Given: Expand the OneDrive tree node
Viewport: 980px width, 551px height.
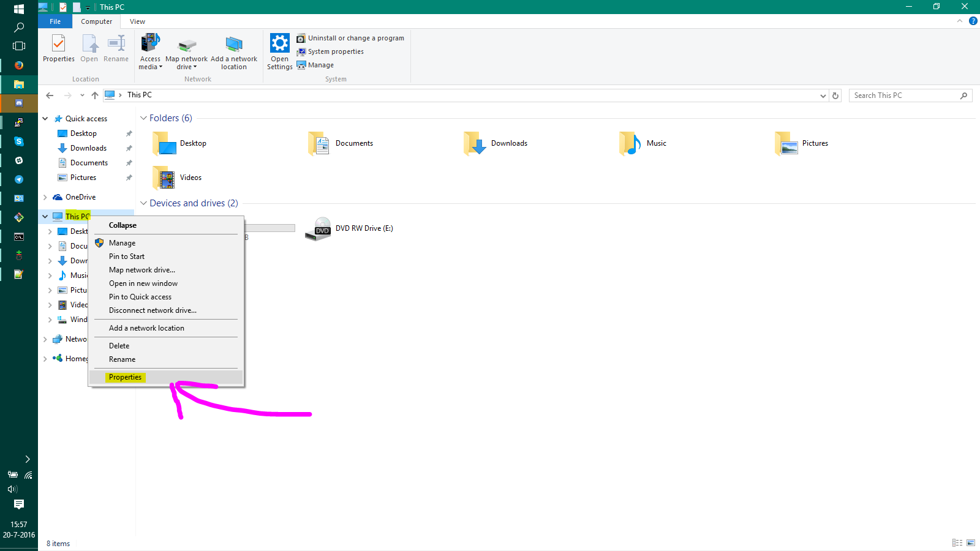Looking at the screenshot, I should 45,197.
